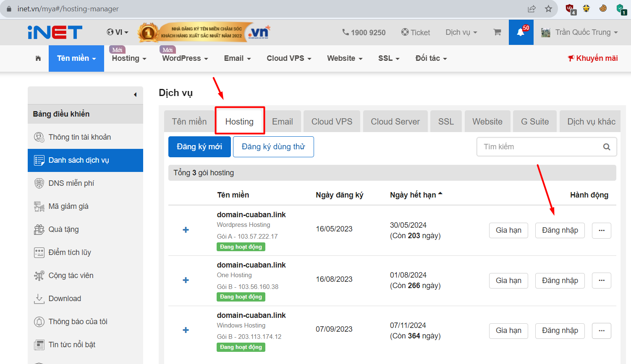Click Gia hạn for Wordpress Hosting
Screen dimensions: 631x364
tap(508, 230)
